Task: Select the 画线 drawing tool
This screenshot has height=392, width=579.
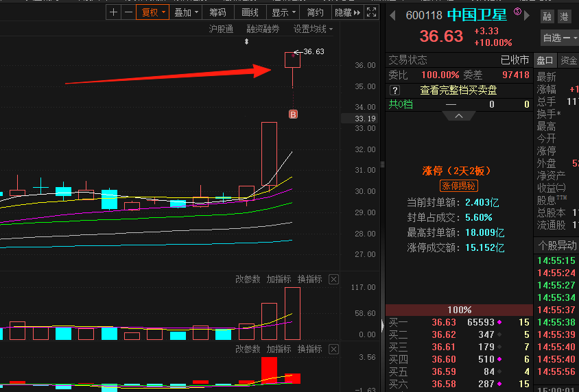Action: tap(250, 12)
